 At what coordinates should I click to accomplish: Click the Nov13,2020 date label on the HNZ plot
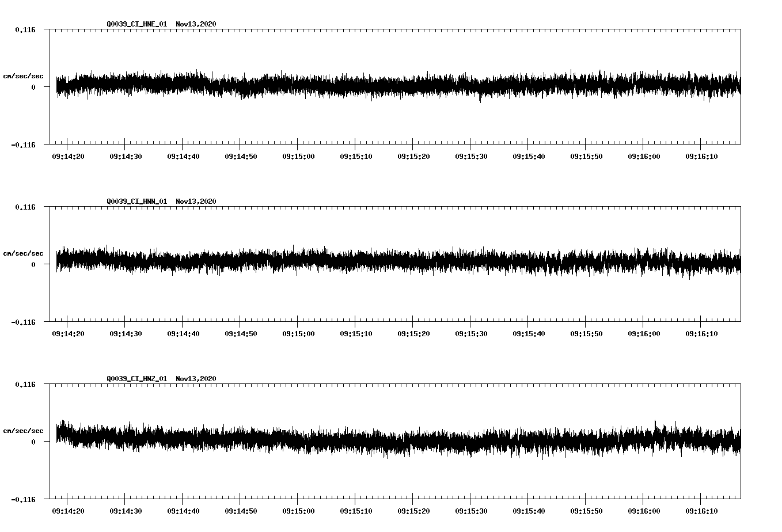click(x=196, y=378)
